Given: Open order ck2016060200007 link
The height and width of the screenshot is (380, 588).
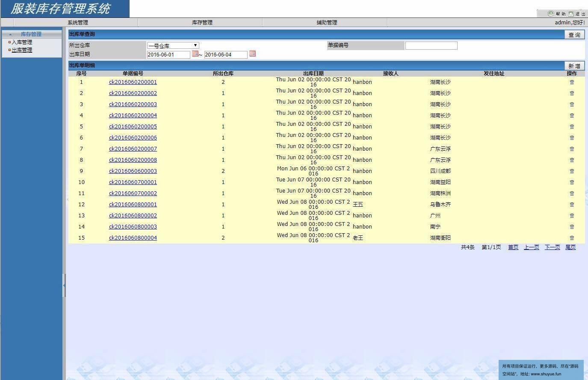Looking at the screenshot, I should [x=133, y=149].
